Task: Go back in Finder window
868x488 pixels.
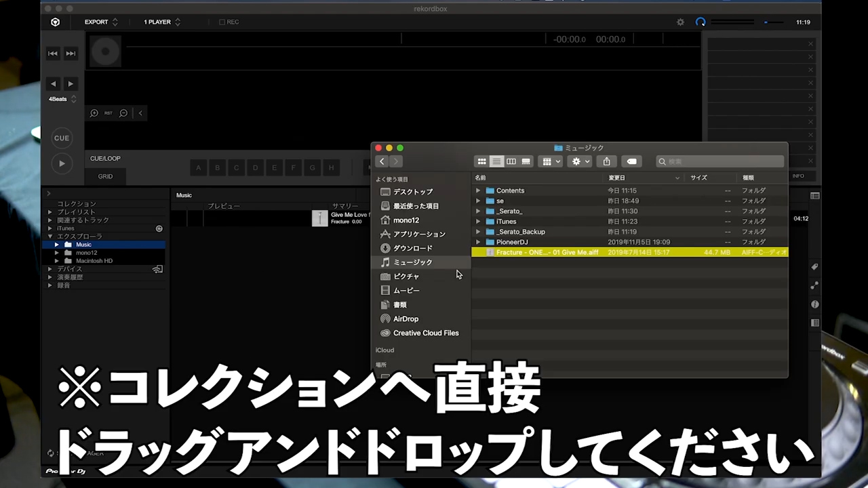Action: tap(382, 161)
